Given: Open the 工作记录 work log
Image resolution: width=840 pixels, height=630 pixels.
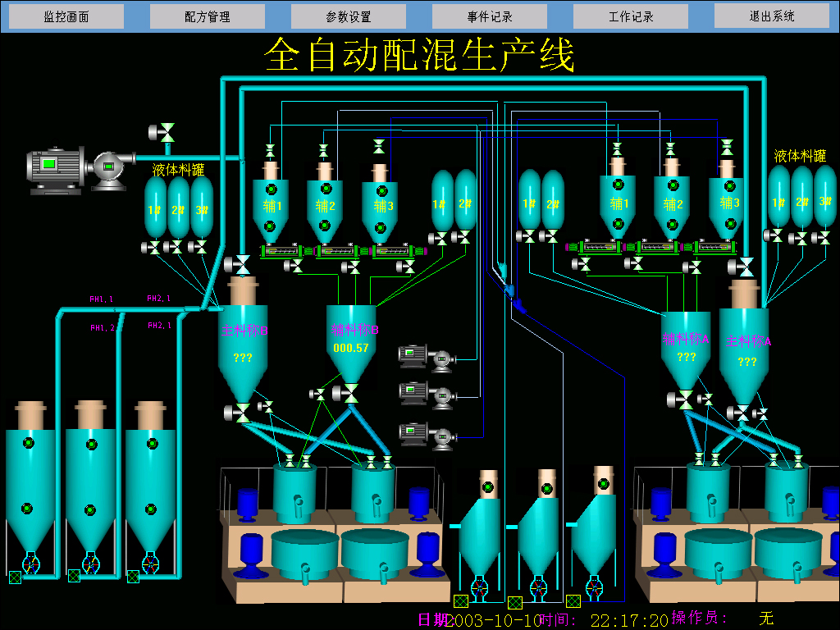Looking at the screenshot, I should (x=631, y=16).
